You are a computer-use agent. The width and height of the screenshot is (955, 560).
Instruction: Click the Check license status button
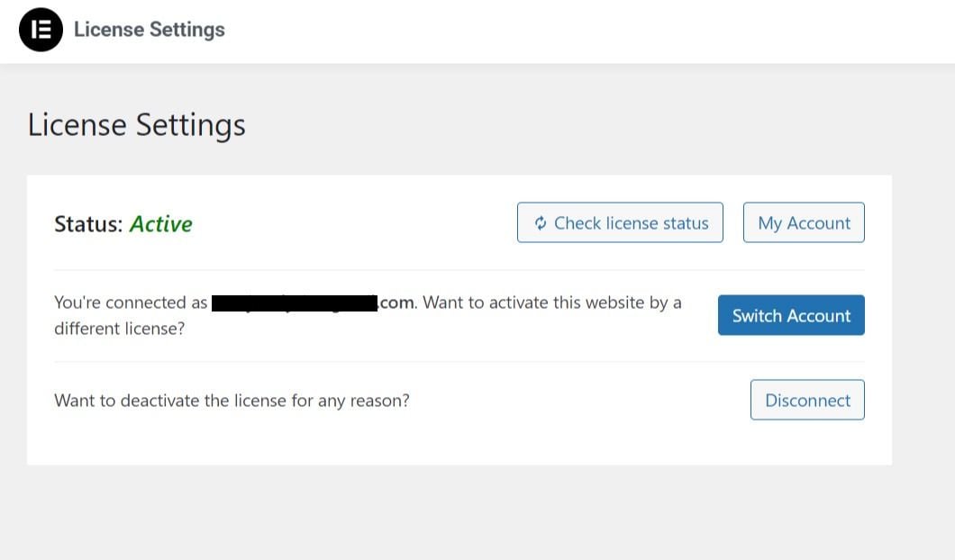click(620, 222)
